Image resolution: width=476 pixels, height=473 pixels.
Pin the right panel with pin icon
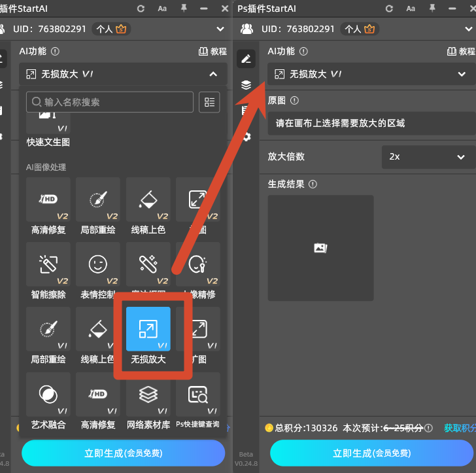[432, 9]
